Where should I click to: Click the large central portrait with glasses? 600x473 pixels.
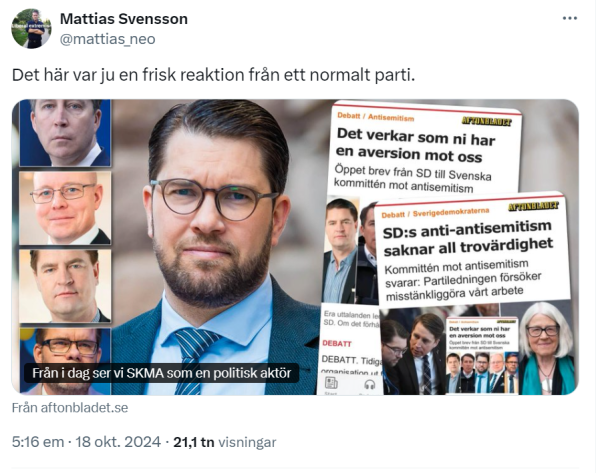pyautogui.click(x=218, y=247)
